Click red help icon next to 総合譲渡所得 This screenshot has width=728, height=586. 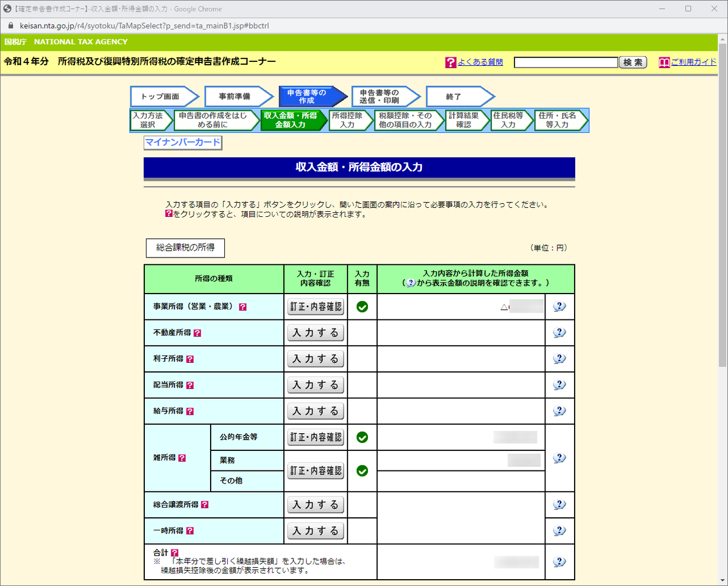click(x=205, y=505)
